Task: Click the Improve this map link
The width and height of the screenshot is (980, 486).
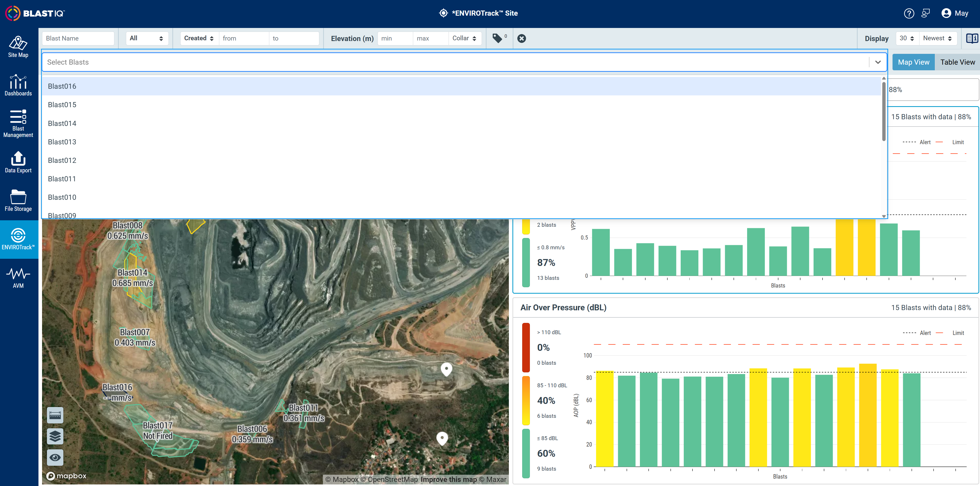Action: coord(449,479)
